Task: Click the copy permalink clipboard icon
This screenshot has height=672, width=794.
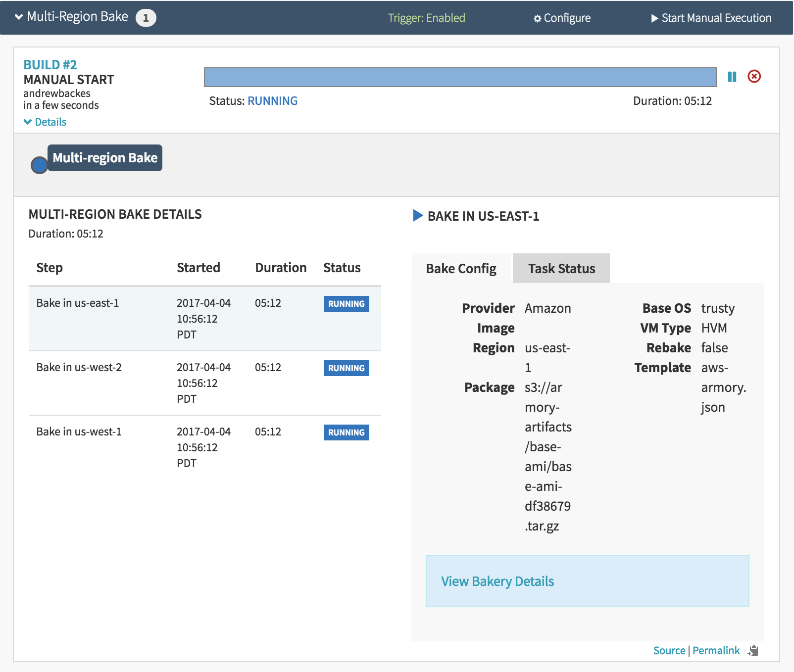Action: [753, 651]
